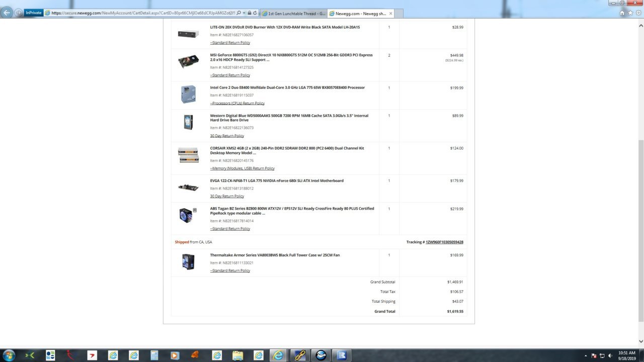Open the MSI GeForce 8800GTS thumbnail image

(x=188, y=61)
